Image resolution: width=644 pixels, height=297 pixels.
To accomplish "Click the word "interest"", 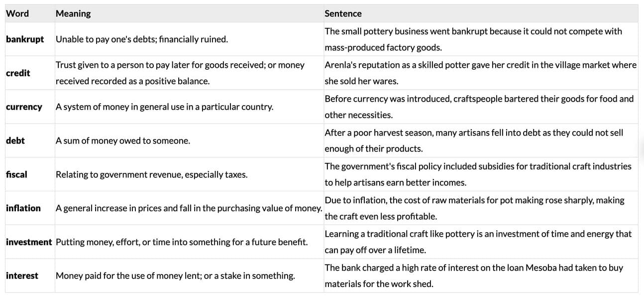I will 22,276.
